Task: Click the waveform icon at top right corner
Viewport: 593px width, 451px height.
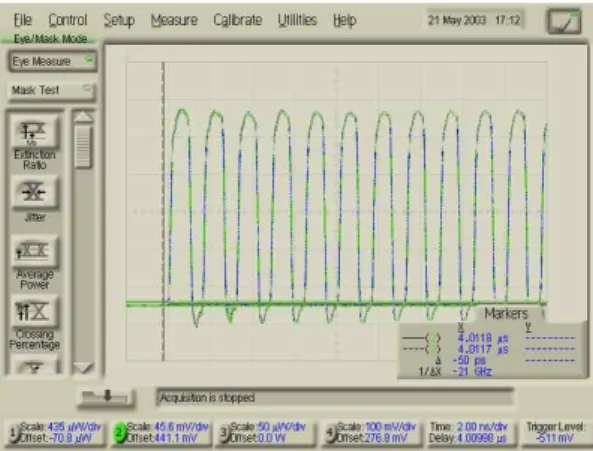Action: 565,22
